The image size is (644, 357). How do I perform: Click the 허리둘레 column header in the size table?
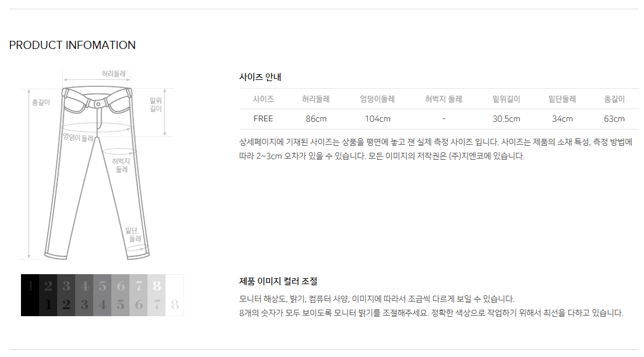pyautogui.click(x=316, y=99)
